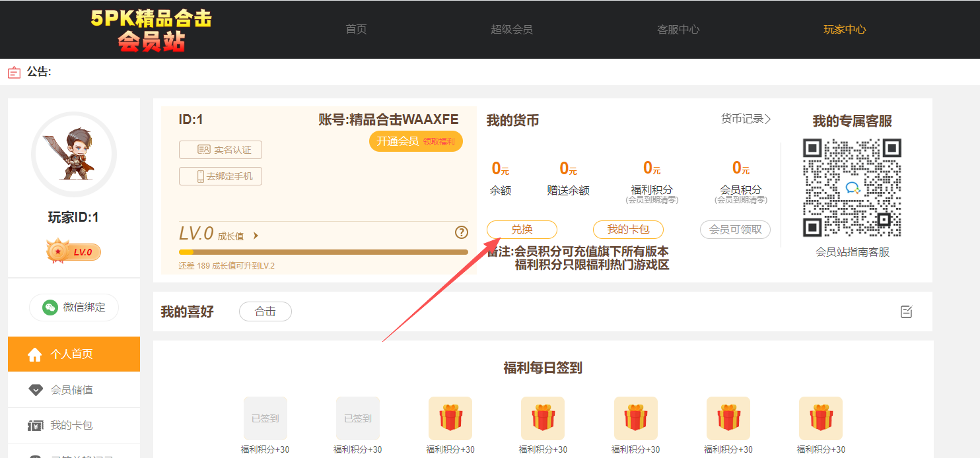Click the 兑换 exchange button
Screen dimensions: 980x458
coord(522,230)
